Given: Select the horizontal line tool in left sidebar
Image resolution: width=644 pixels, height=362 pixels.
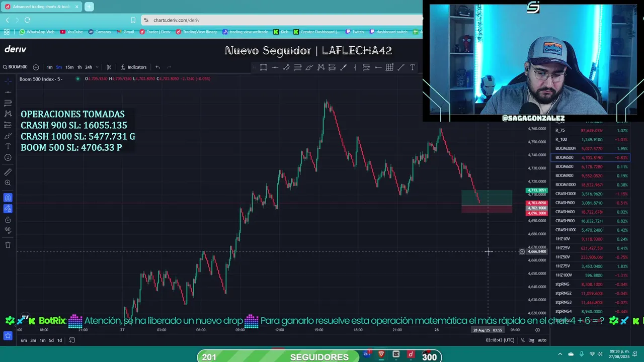Looking at the screenshot, I should pos(8,92).
